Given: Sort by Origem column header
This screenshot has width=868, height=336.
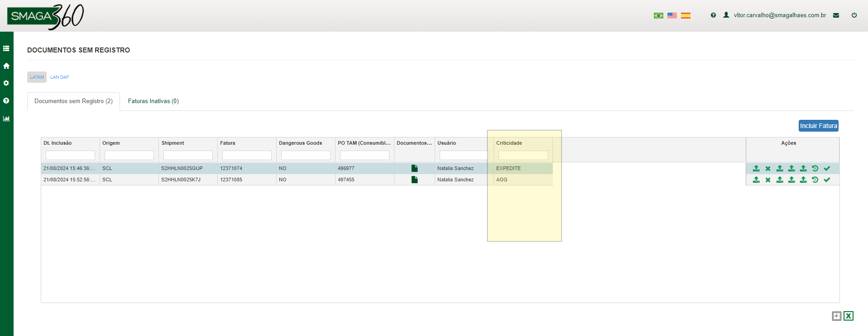Looking at the screenshot, I should coord(111,143).
